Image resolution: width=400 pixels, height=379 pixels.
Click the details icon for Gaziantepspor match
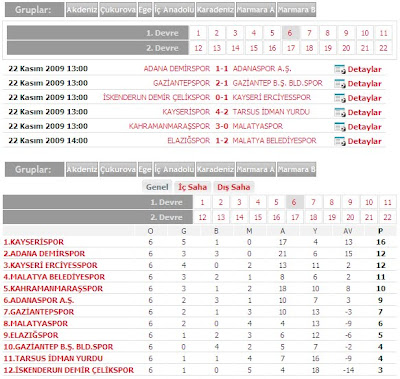click(340, 84)
